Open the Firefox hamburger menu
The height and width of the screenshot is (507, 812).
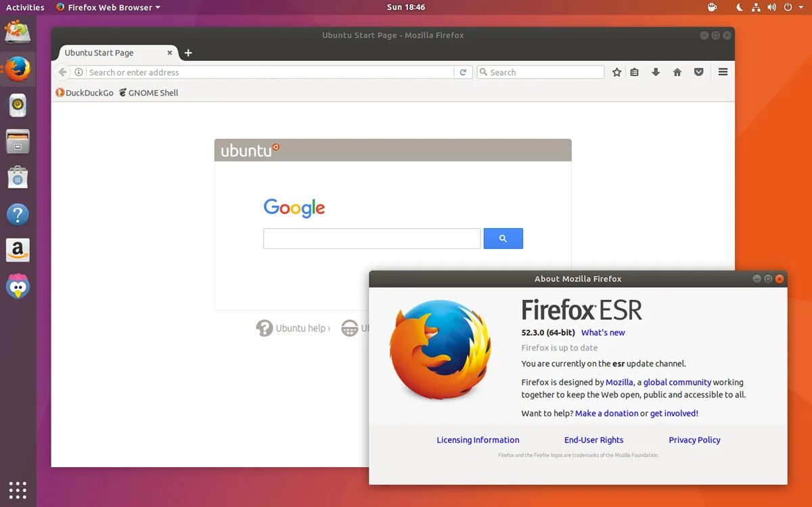(723, 72)
